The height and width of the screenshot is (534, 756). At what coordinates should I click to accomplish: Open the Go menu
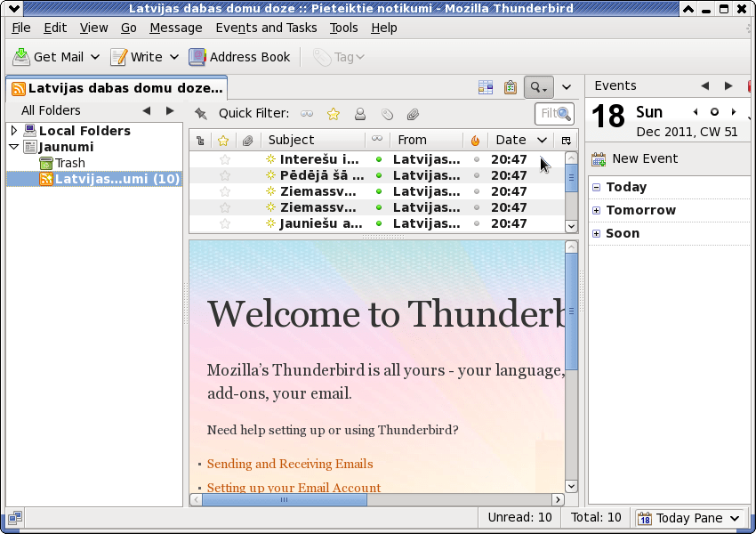[x=128, y=28]
